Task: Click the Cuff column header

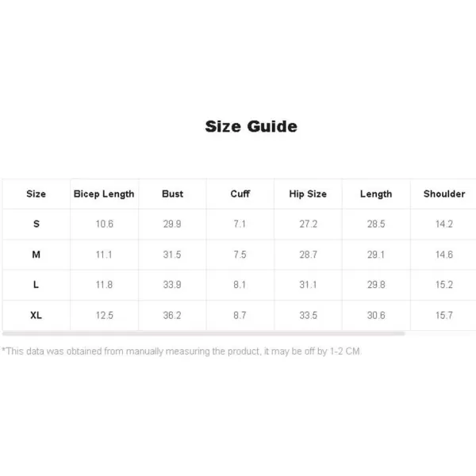Action: (x=240, y=194)
